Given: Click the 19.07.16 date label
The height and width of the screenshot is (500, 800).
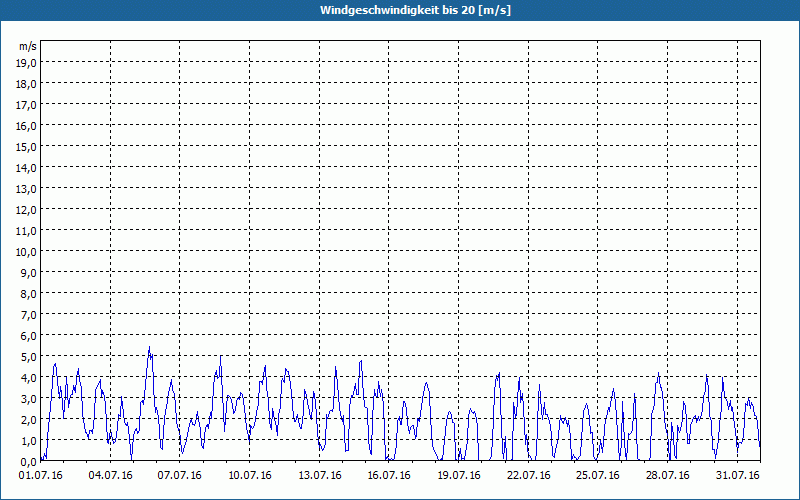Looking at the screenshot, I should tap(459, 476).
